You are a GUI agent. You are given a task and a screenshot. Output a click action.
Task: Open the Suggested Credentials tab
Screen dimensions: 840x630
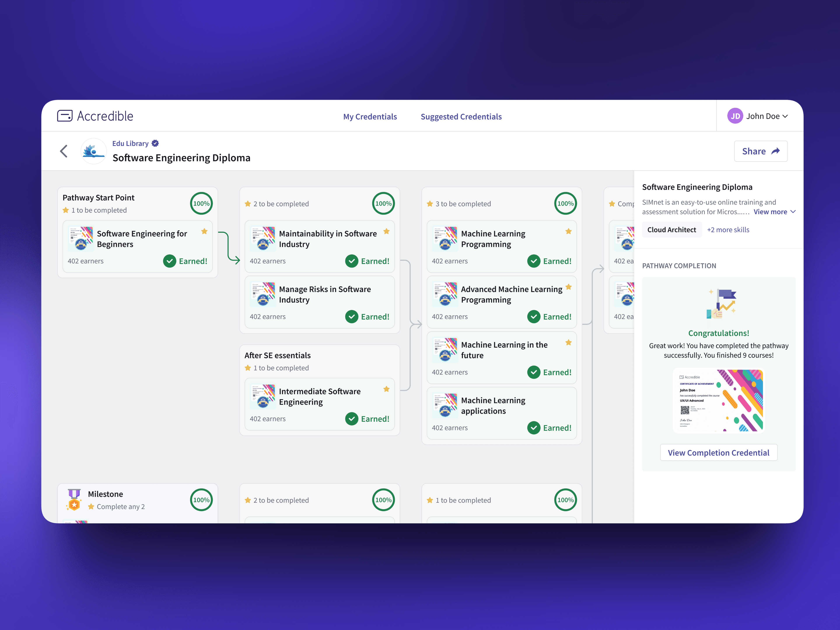click(461, 117)
